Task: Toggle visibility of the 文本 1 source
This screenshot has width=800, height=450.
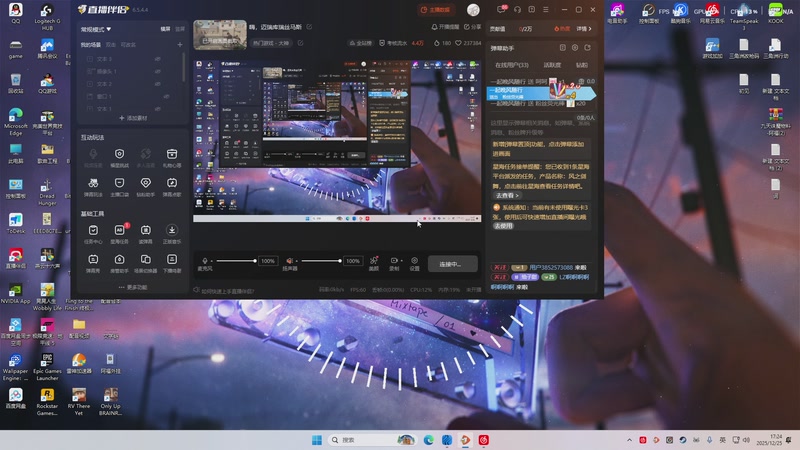Action: 158,109
